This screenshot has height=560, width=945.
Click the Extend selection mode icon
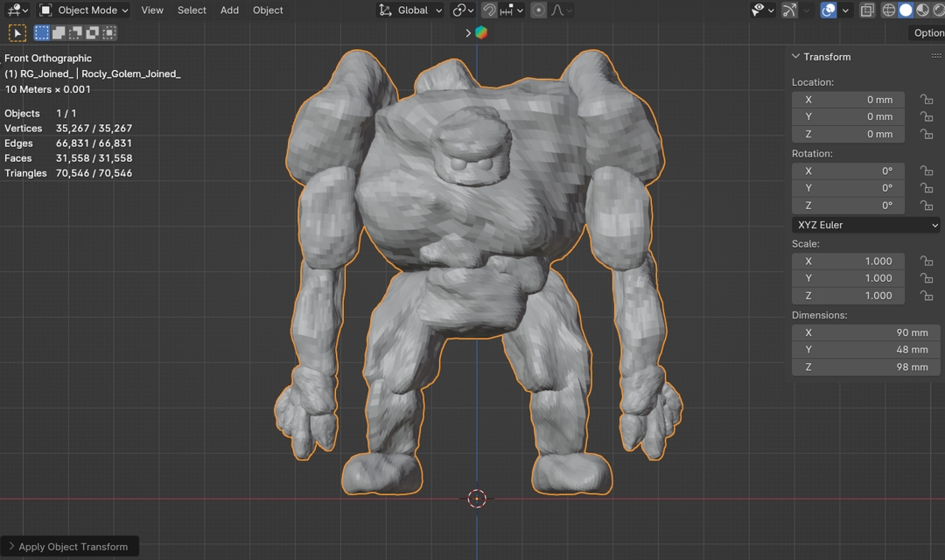pos(59,33)
